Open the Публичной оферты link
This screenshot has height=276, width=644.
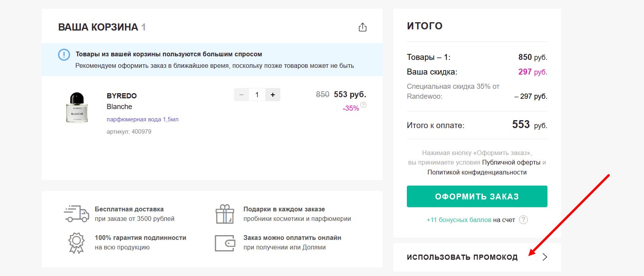coord(511,163)
